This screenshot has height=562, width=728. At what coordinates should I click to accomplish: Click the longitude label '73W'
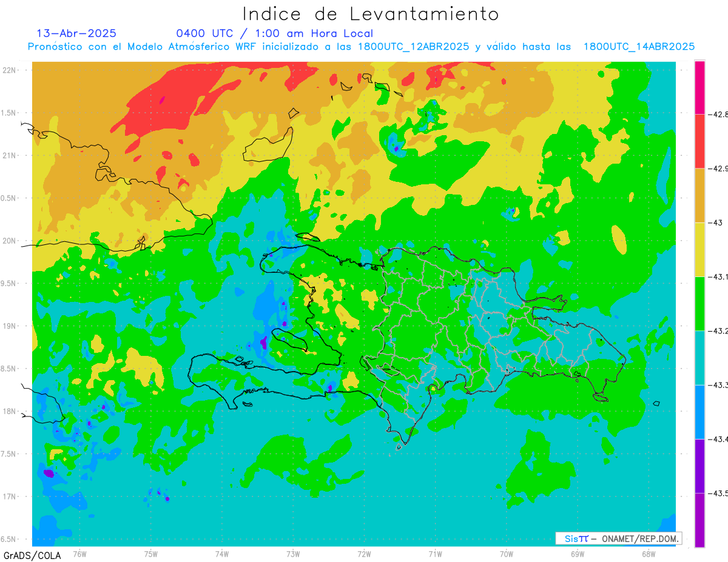point(293,554)
